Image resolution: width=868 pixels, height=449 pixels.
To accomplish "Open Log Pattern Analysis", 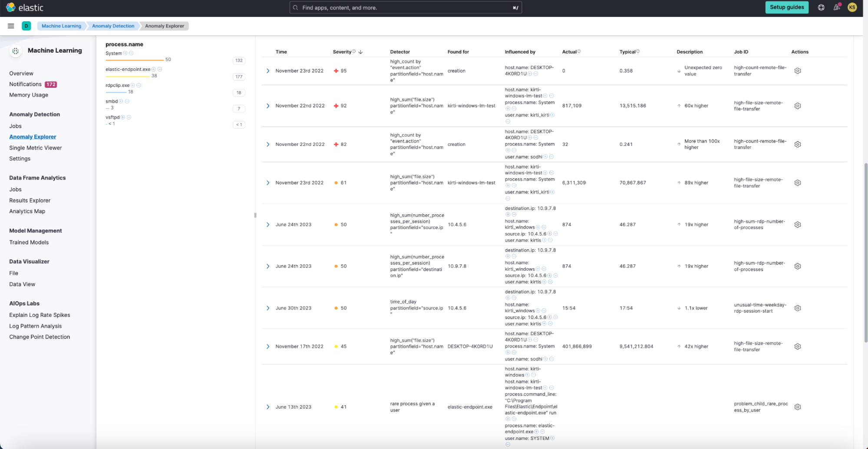I will click(36, 326).
